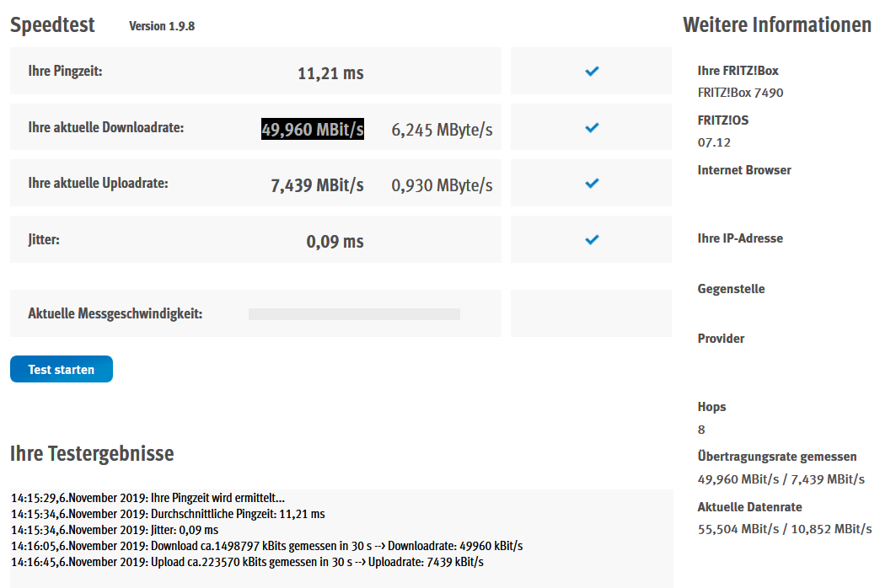Screen dimensions: 896x588
Task: Click the 0,930 MByte/s upload value
Action: (x=442, y=185)
